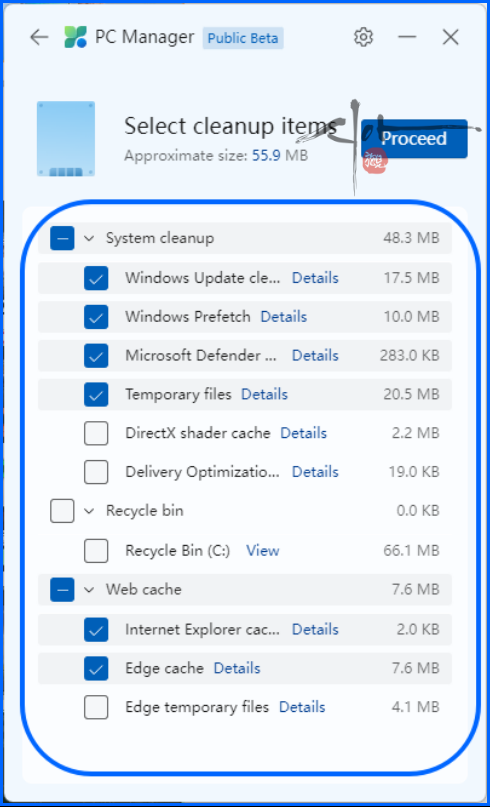The width and height of the screenshot is (490, 807).
Task: Click the blue disk drive image
Action: [x=66, y=138]
